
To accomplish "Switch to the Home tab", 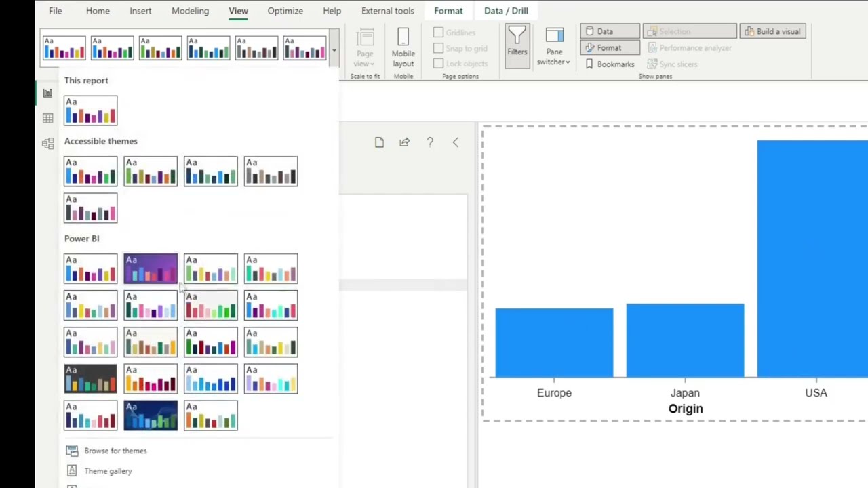I will pyautogui.click(x=98, y=11).
